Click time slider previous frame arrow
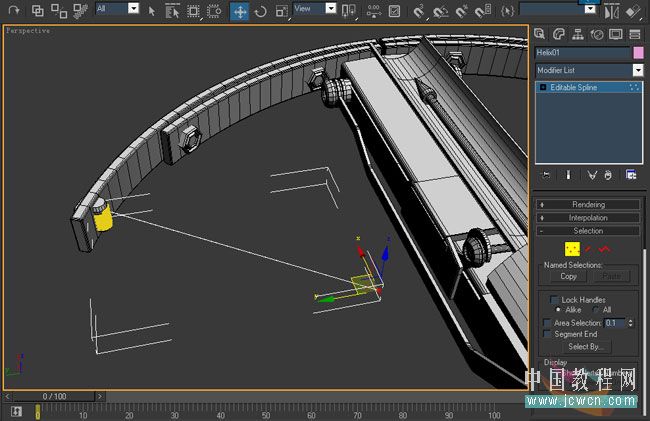Viewport: 650px width, 421px height. pyautogui.click(x=7, y=397)
